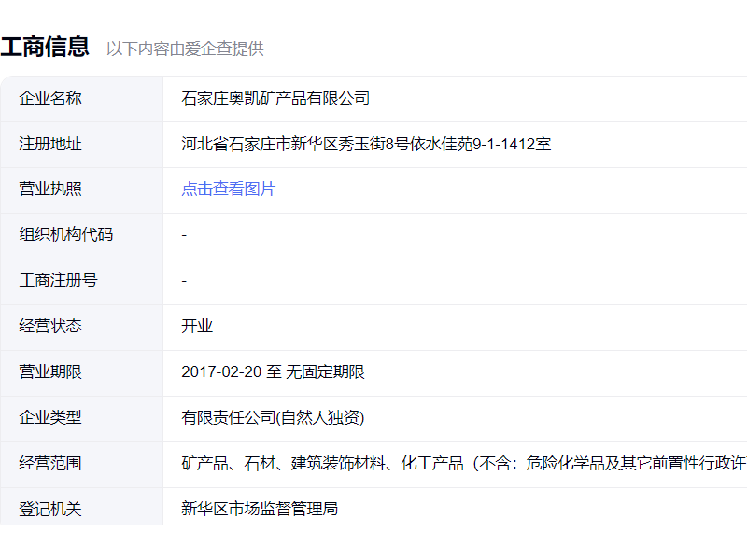Click the 经营状态 label cell
Viewport: 747px width, 560px height.
point(50,326)
